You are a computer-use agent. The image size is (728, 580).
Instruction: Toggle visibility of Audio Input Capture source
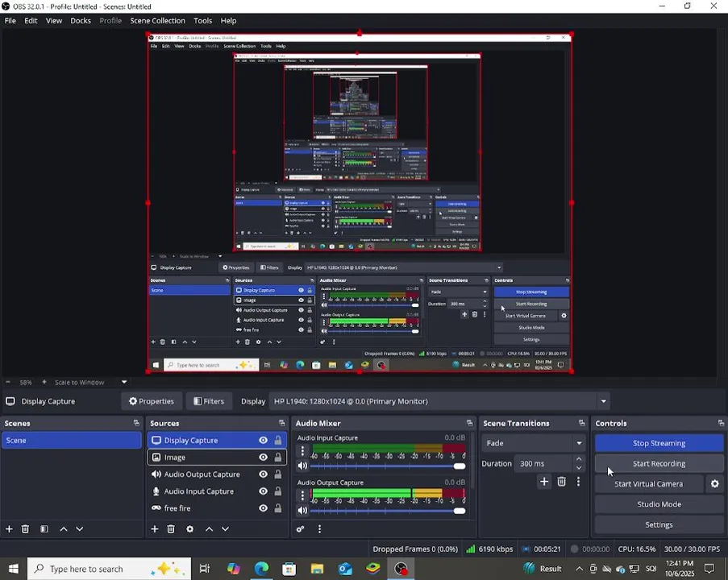[264, 491]
